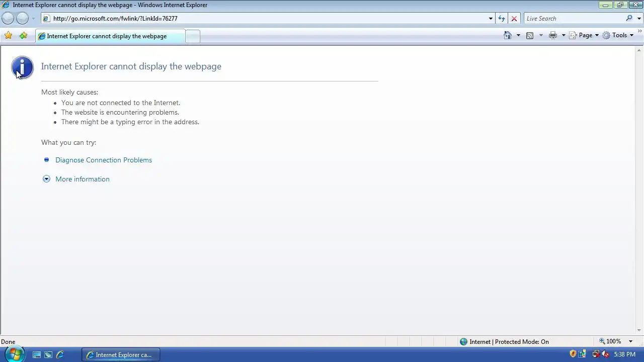
Task: Click the security shield tray icon
Action: coord(573,354)
